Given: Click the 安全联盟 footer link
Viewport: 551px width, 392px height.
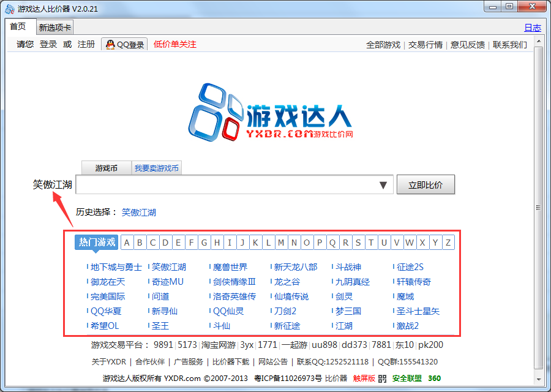Looking at the screenshot, I should [407, 379].
